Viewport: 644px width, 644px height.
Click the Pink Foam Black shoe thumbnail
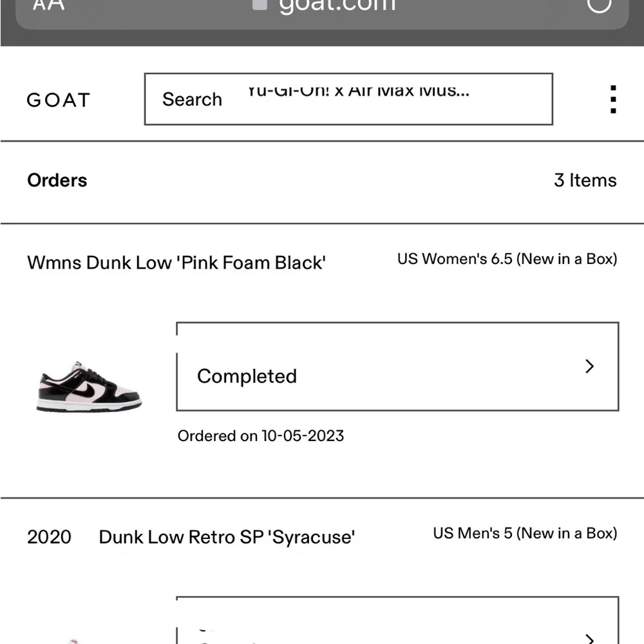(89, 385)
